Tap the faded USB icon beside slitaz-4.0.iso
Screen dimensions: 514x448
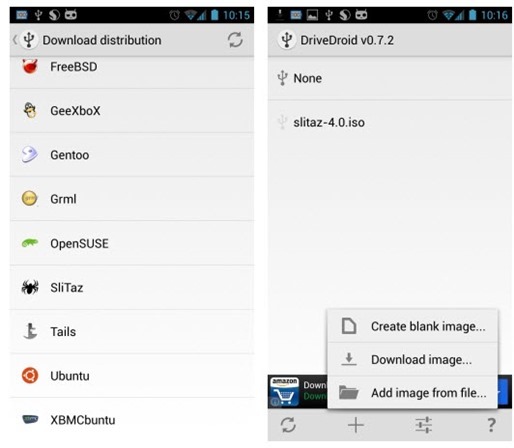282,122
